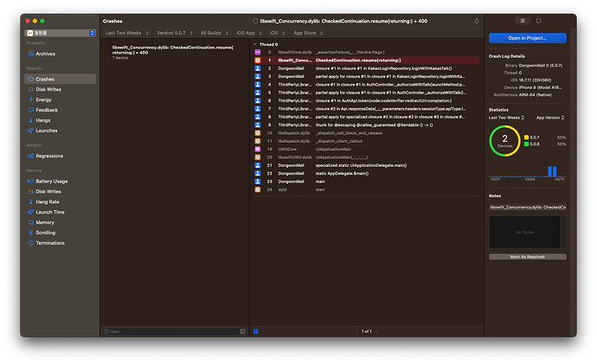The width and height of the screenshot is (597, 364).
Task: Open the App Store distribution filter dropdown
Action: [x=308, y=33]
